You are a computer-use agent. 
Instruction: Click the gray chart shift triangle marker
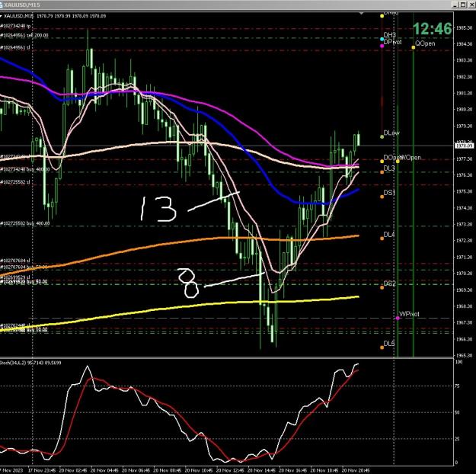pyautogui.click(x=361, y=14)
